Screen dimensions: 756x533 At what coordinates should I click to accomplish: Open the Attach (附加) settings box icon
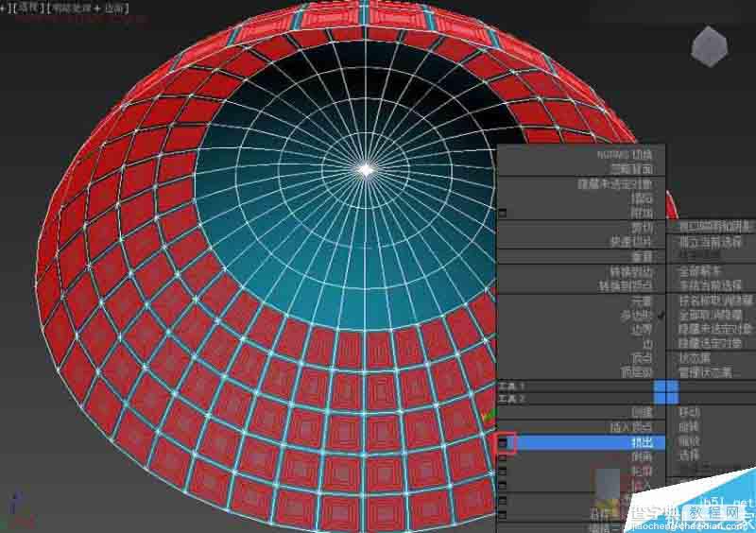coord(503,213)
